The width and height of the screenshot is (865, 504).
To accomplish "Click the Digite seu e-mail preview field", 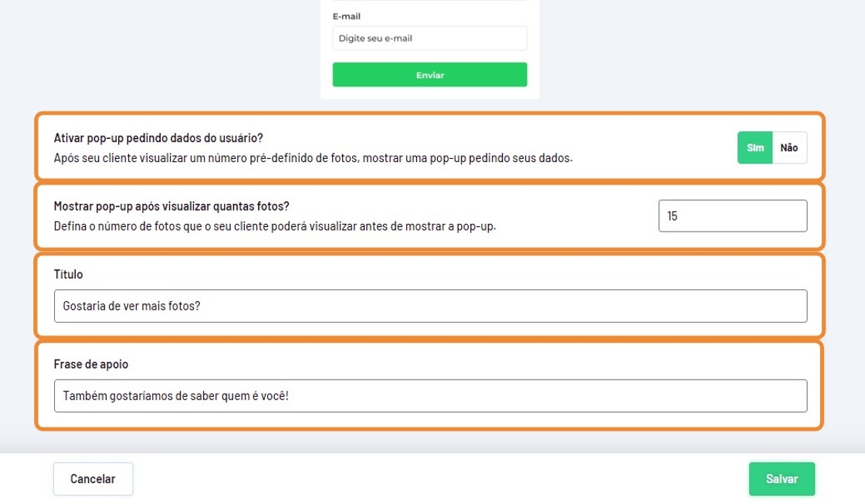I will coord(429,38).
